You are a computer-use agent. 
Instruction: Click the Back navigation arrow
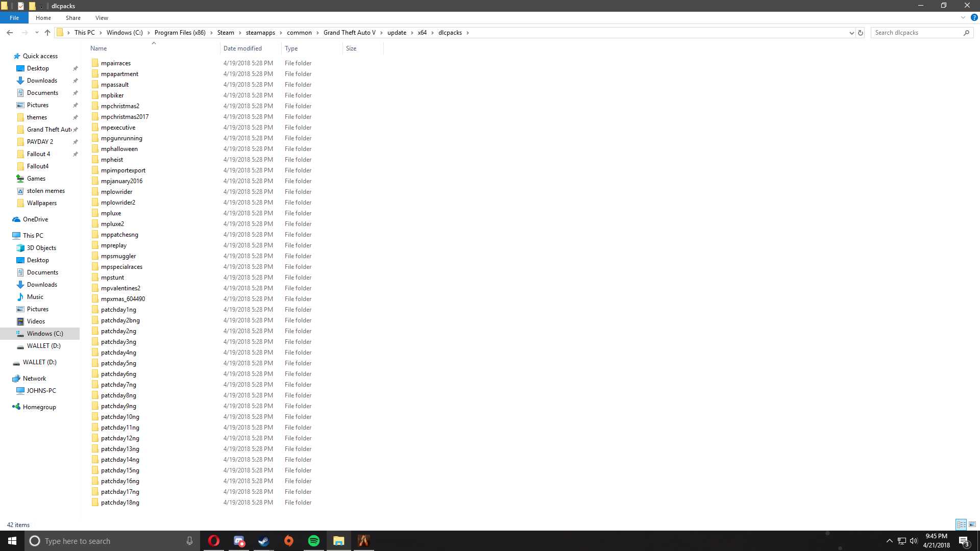[x=10, y=33]
